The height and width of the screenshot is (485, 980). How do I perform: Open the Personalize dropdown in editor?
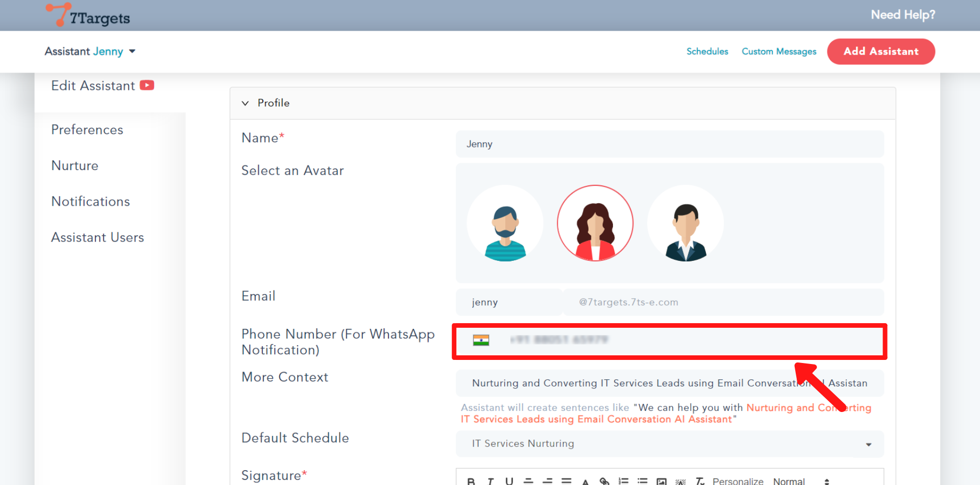738,481
